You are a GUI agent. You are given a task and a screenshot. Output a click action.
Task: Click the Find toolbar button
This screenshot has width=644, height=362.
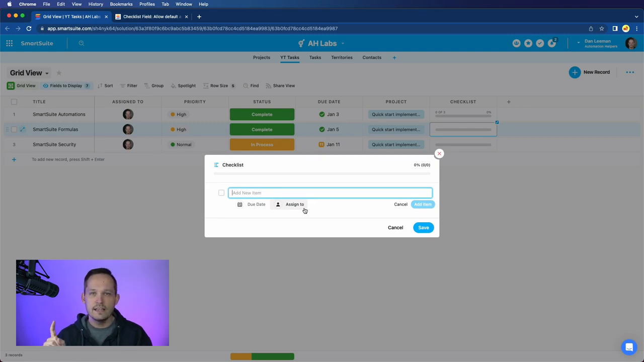click(x=251, y=85)
